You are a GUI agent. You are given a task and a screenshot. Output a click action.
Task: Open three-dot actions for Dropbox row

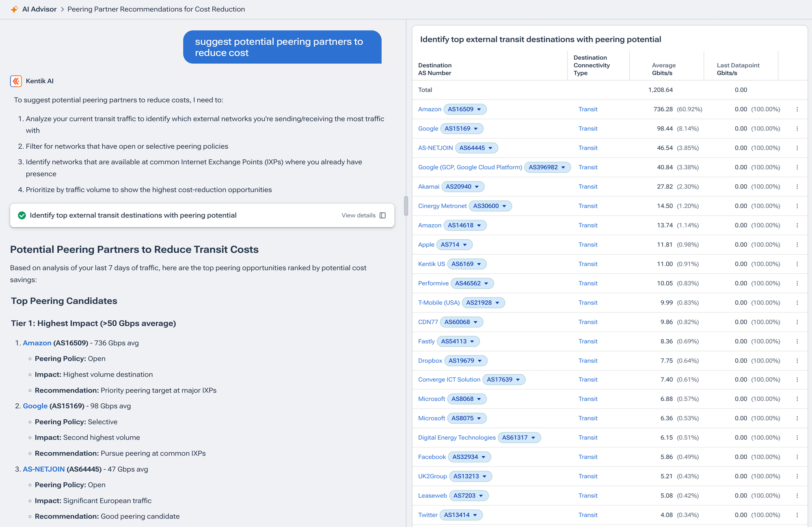click(x=797, y=360)
